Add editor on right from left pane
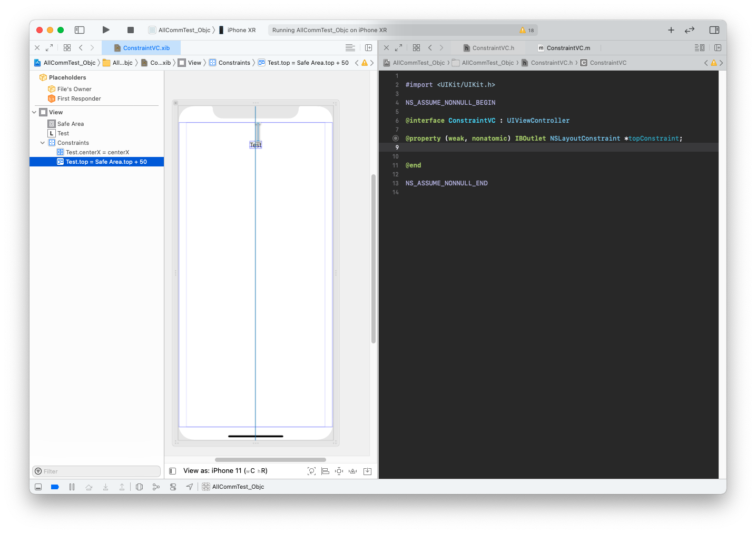The height and width of the screenshot is (533, 756). pos(368,47)
